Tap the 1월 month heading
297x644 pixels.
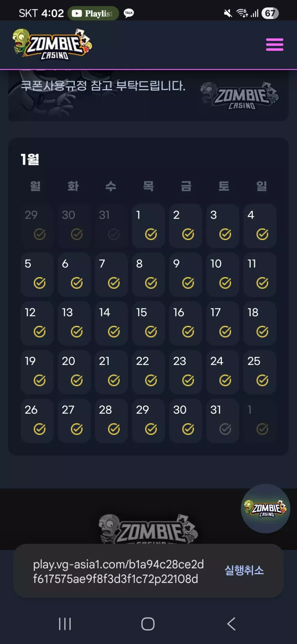click(30, 159)
